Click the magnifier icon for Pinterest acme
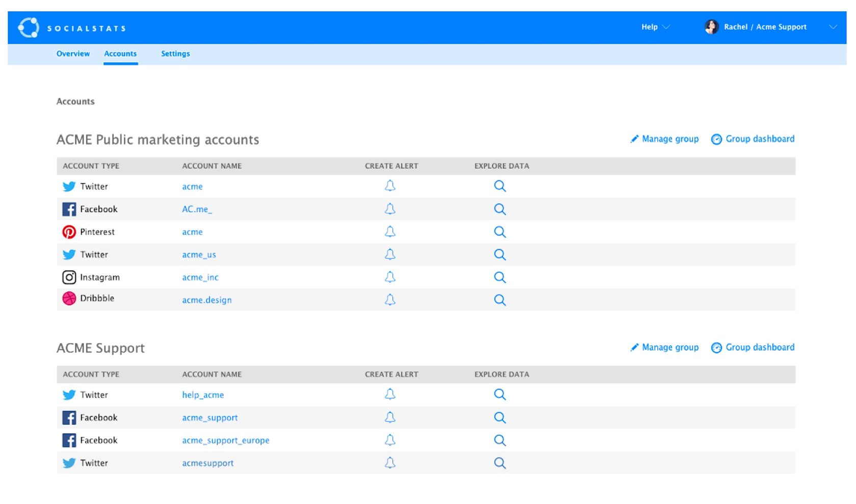Screen dimensions: 856x504 tap(500, 232)
